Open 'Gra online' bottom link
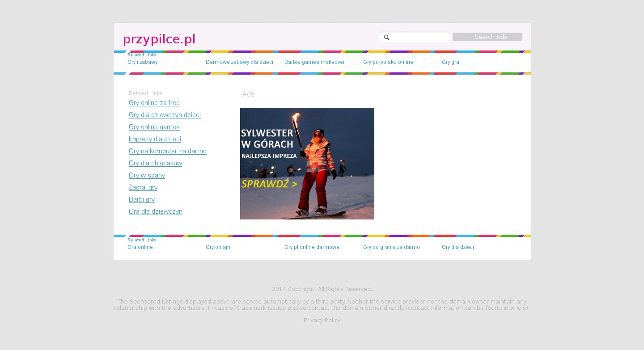Viewport: 644px width, 350px height. coord(140,247)
